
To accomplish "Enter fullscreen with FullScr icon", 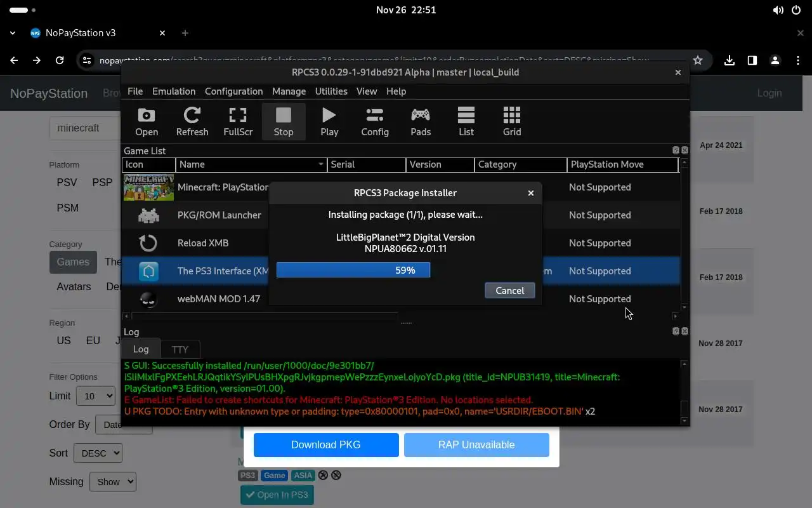I will tap(238, 121).
